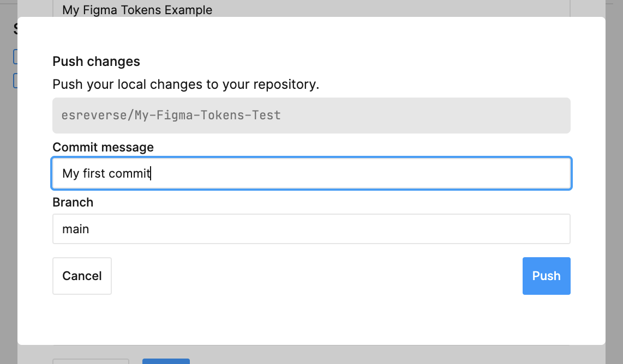Screen dimensions: 623x364
Task: Click the Branch input field
Action: [311, 229]
